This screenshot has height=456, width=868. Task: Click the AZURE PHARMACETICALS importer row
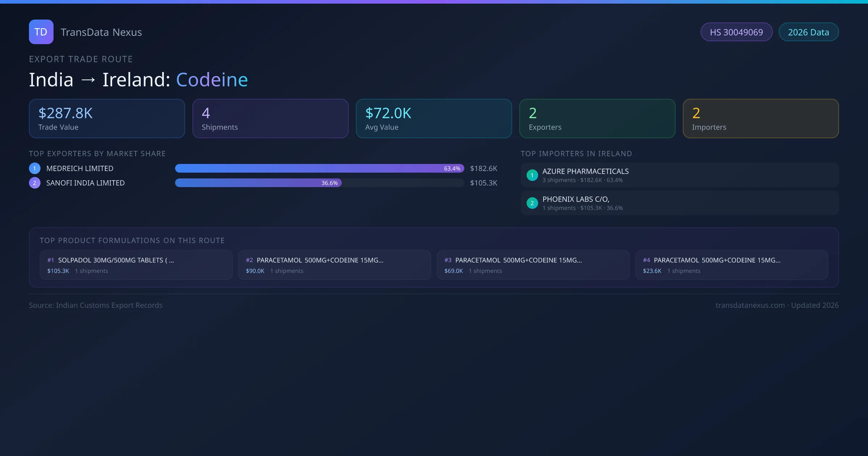[679, 175]
